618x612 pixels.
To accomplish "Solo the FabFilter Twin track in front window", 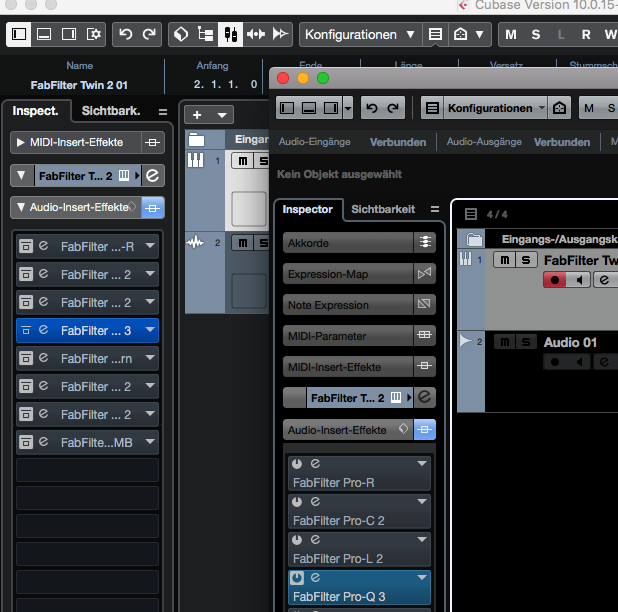I will coord(526,260).
